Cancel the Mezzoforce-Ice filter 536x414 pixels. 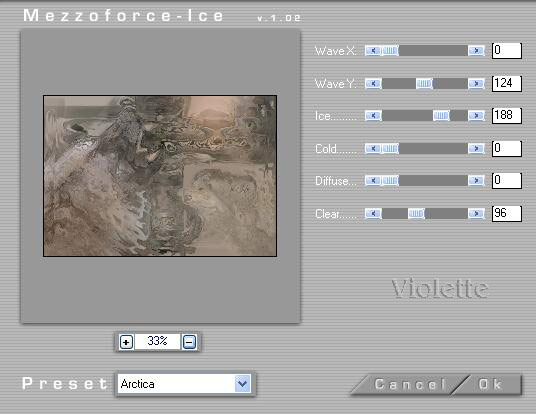[410, 384]
